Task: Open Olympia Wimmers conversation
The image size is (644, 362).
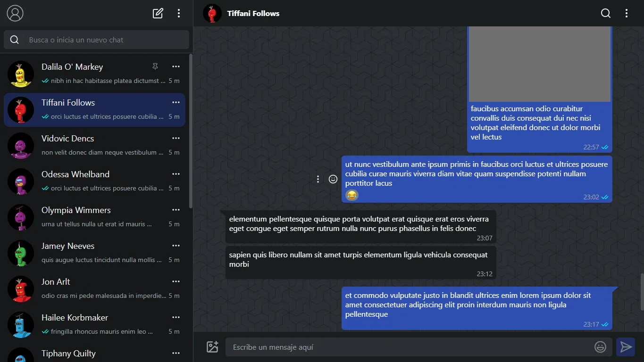Action: 94,217
